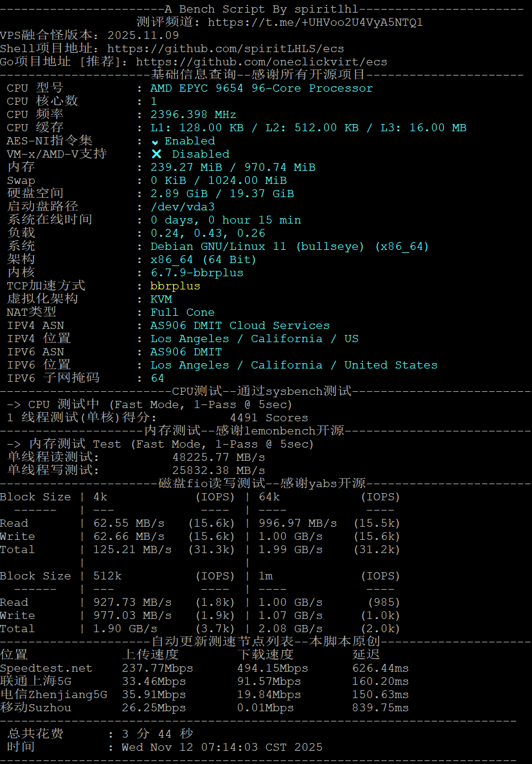Click the AMD EPYC 9654 processor name
The height and width of the screenshot is (764, 532).
261,88
